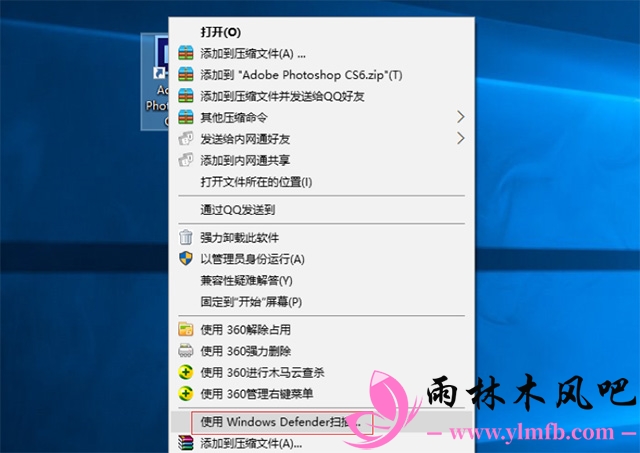Expand the 其他压缩命令 submenu arrow
Image resolution: width=640 pixels, height=453 pixels.
(x=460, y=117)
